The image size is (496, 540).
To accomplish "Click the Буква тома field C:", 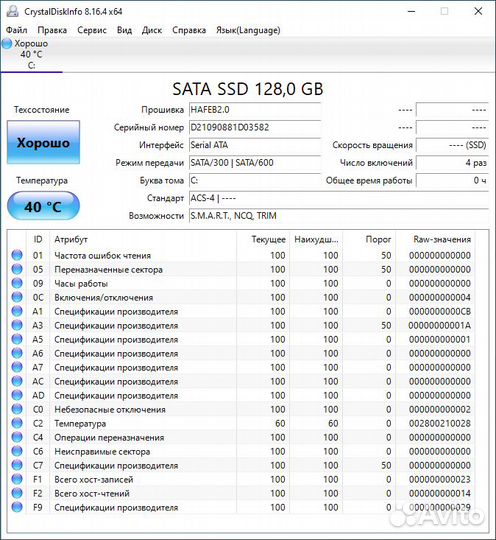I will click(x=255, y=180).
